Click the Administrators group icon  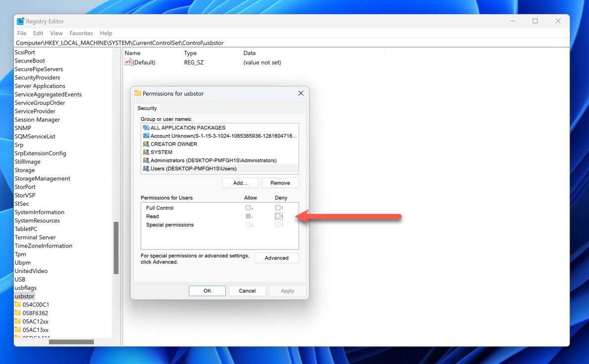click(x=146, y=160)
